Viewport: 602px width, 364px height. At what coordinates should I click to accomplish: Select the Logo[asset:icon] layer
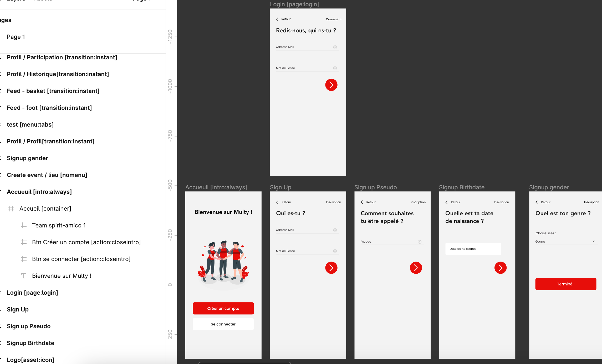click(30, 360)
